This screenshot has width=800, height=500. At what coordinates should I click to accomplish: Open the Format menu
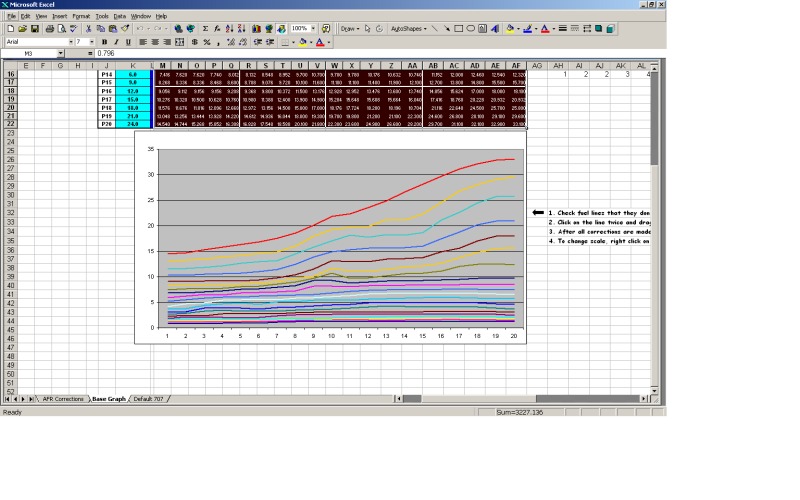[x=81, y=16]
